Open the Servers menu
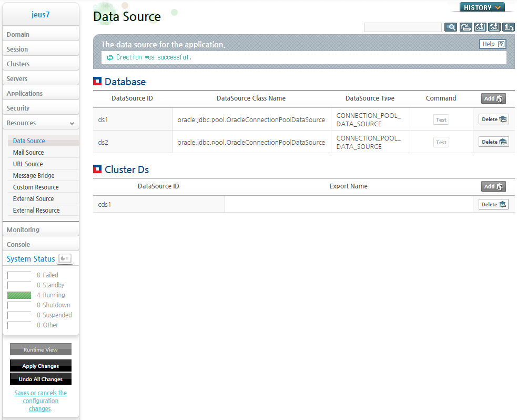 point(40,78)
